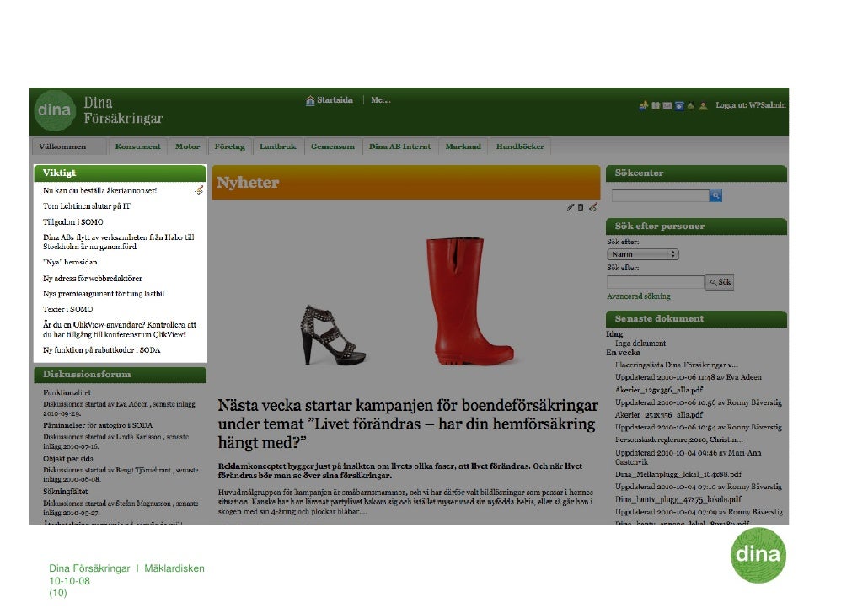Click the red rubber boot image
Screen dimensions: 868x613
pos(469,301)
